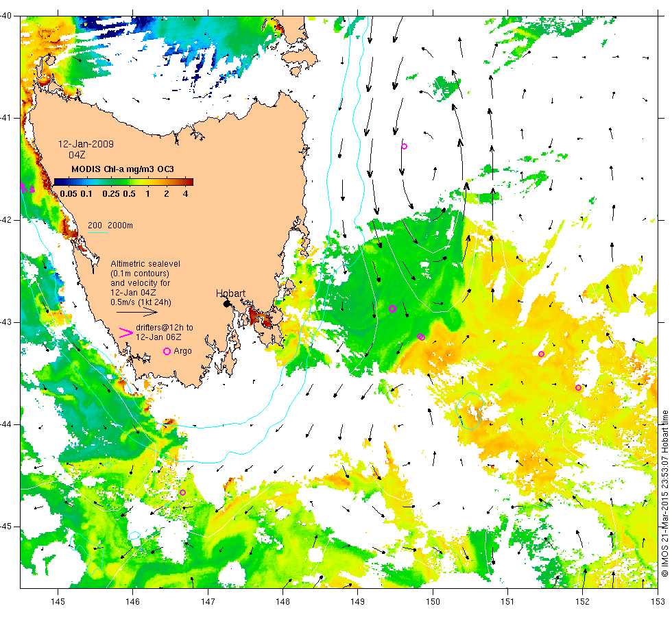Click the 'Hobart' city label
Image resolution: width=672 pixels, height=617 pixels.
click(x=230, y=293)
